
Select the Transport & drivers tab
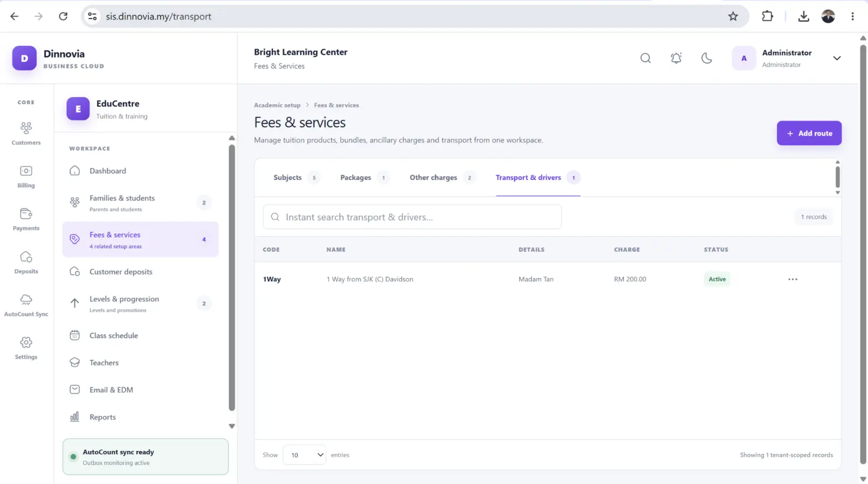click(x=538, y=177)
